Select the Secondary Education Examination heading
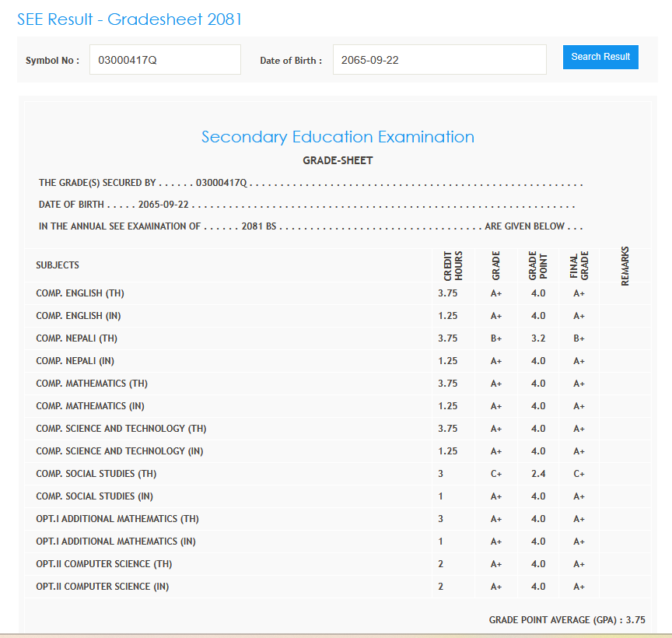 pyautogui.click(x=338, y=137)
